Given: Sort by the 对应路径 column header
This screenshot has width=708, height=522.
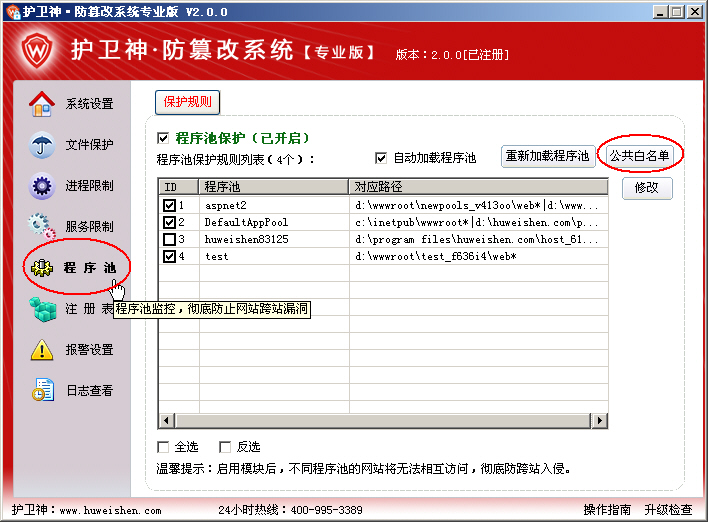Looking at the screenshot, I should (x=479, y=186).
